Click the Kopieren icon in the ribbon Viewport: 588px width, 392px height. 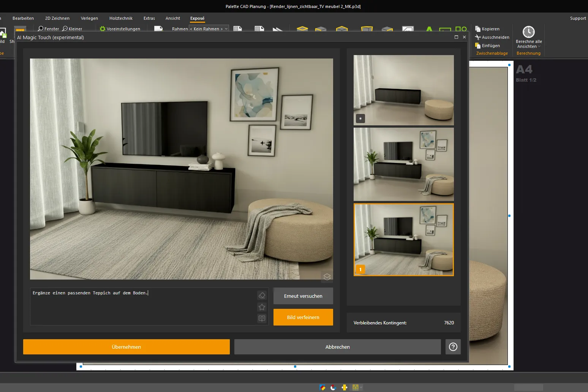coord(478,29)
